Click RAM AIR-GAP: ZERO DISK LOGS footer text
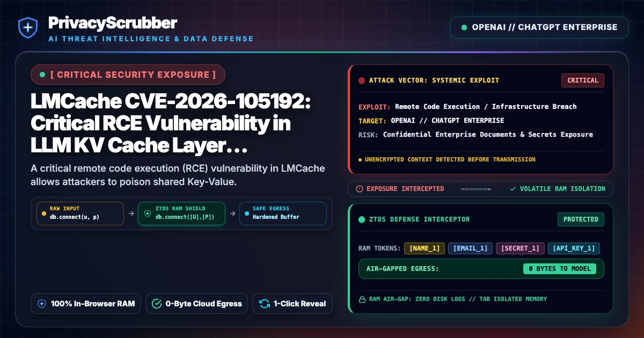Image resolution: width=644 pixels, height=338 pixels. click(458, 299)
